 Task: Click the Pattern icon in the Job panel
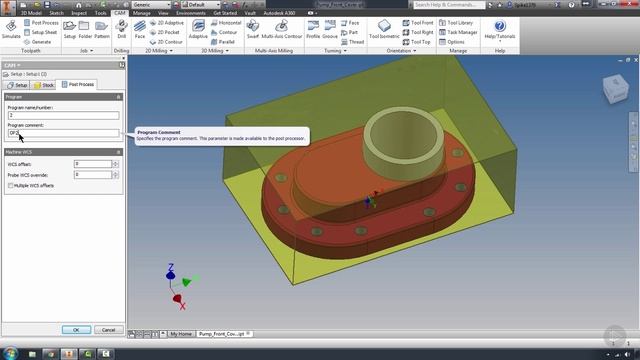point(102,29)
